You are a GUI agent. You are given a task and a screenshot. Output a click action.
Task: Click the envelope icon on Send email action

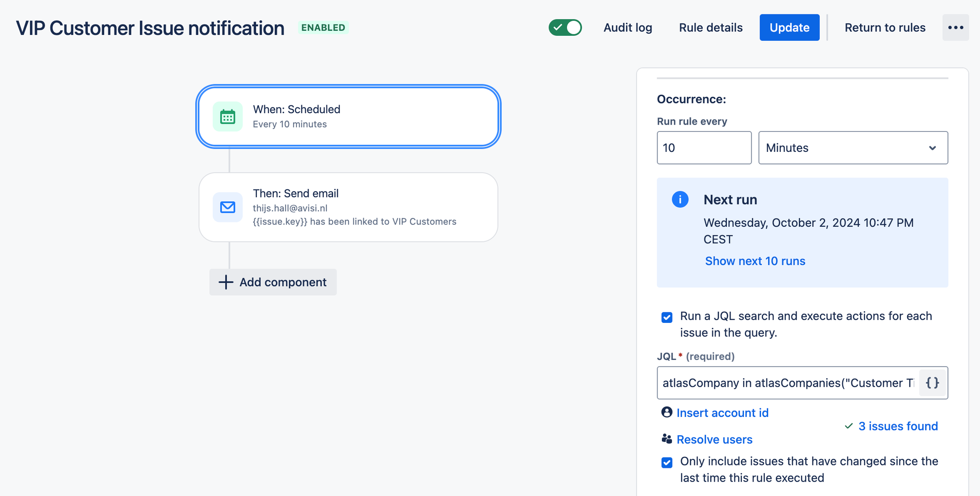click(x=228, y=207)
